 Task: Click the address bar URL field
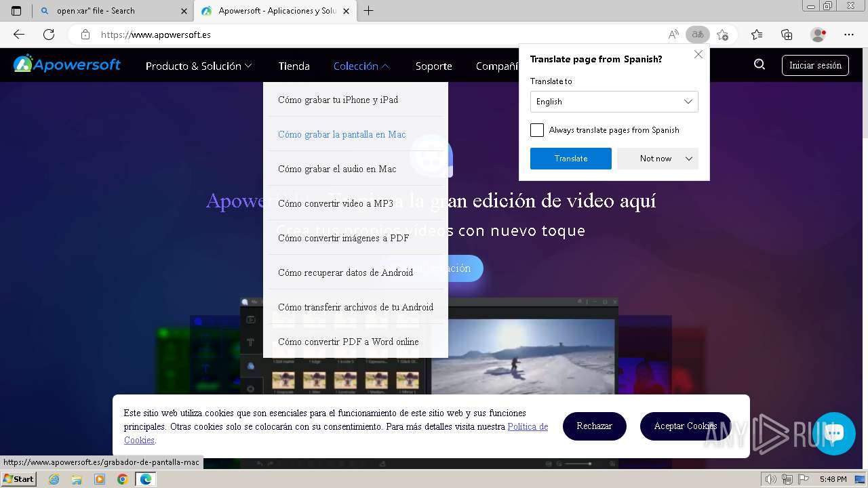(366, 35)
